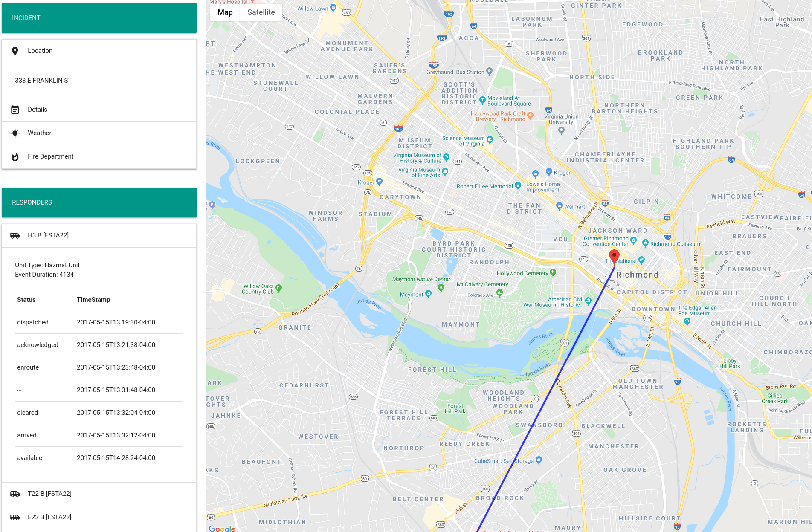Click the E22 B truck icon
The width and height of the screenshot is (812, 532).
point(15,517)
